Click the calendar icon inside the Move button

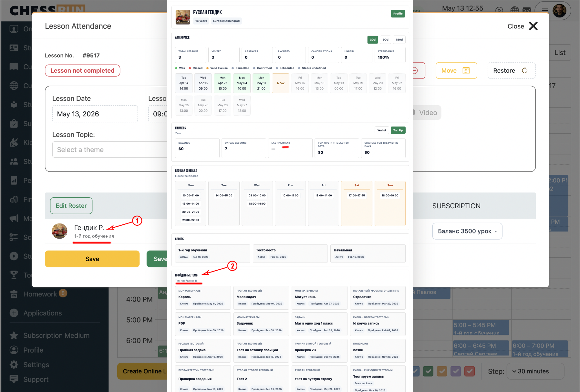(466, 70)
